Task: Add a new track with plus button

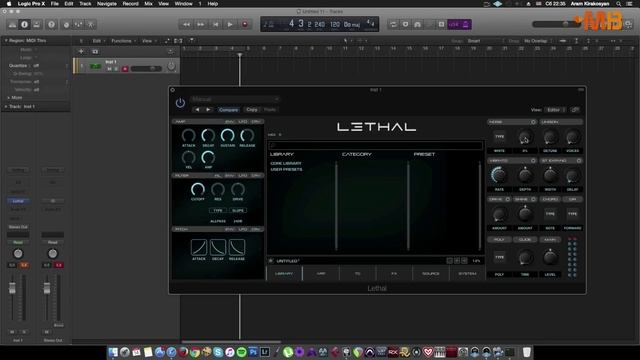Action: click(81, 51)
